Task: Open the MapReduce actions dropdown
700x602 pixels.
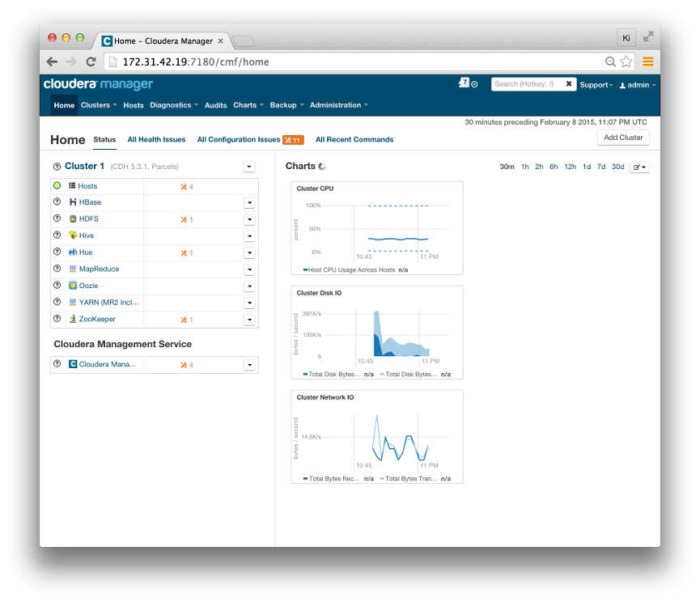Action: (249, 269)
